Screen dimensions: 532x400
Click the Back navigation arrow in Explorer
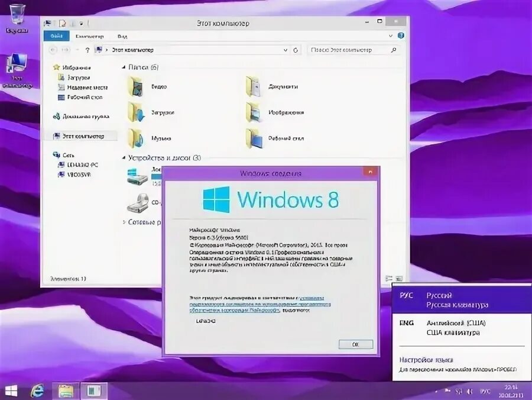point(54,50)
